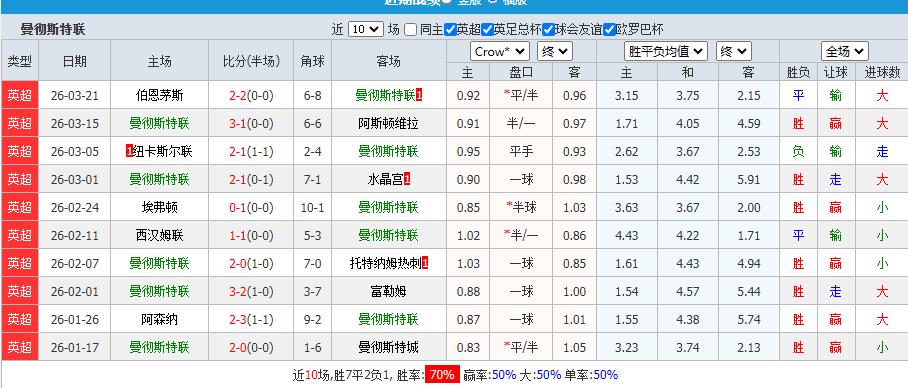Image resolution: width=908 pixels, height=388 pixels.
Task: Select the 类型 column header
Action: coord(20,61)
